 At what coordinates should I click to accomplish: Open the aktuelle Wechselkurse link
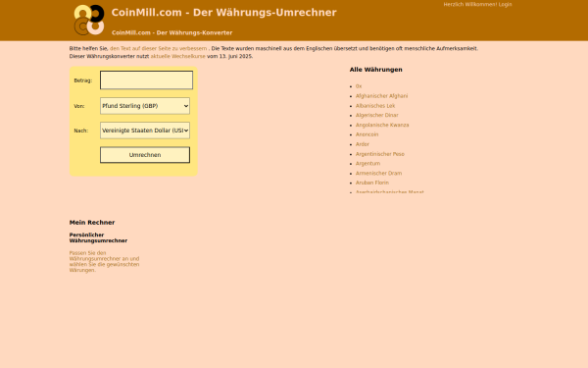tap(177, 56)
